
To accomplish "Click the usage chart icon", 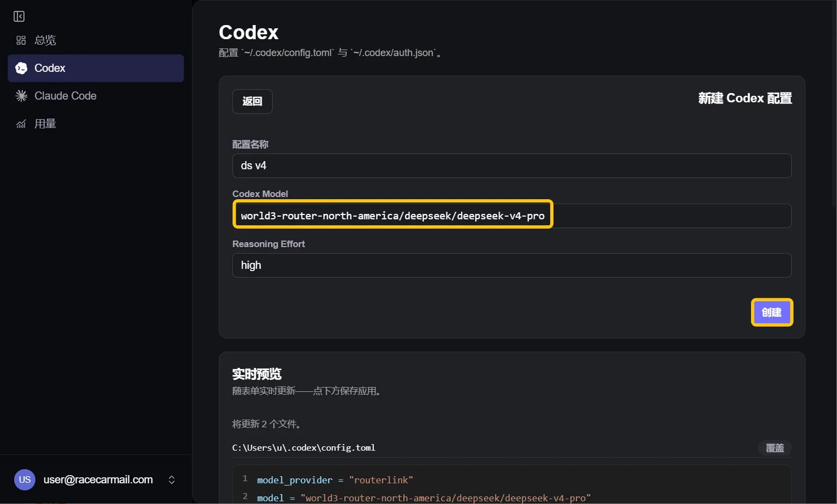I will point(21,124).
